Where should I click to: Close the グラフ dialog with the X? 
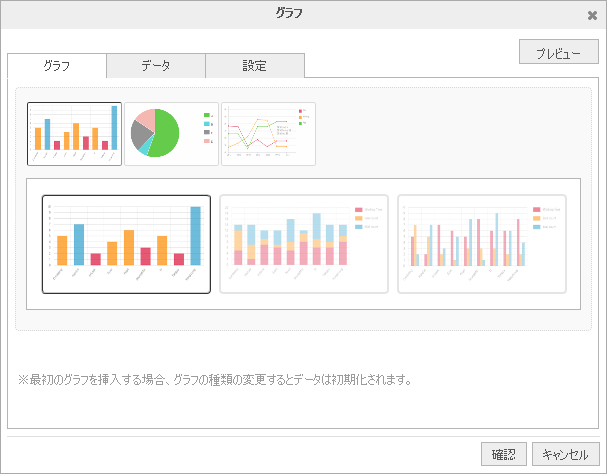coord(592,15)
